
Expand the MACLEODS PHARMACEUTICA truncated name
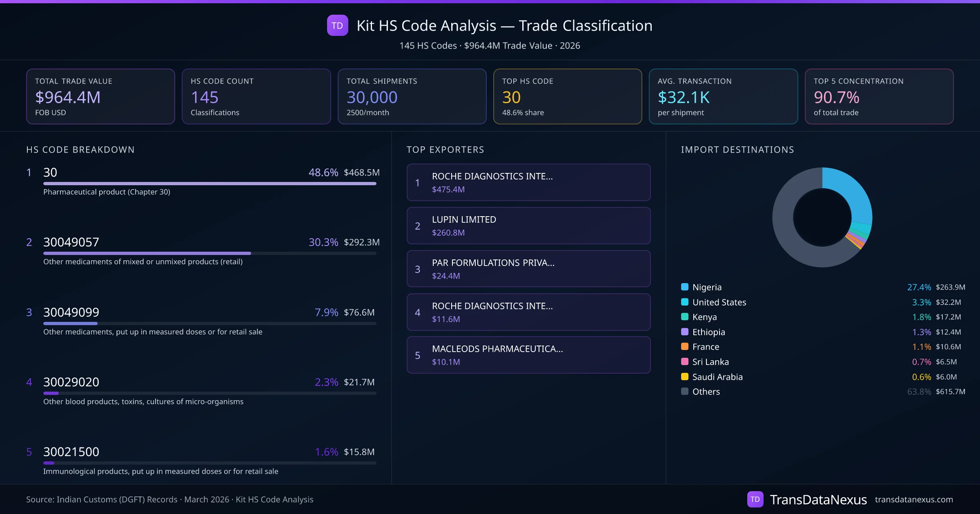tap(497, 349)
